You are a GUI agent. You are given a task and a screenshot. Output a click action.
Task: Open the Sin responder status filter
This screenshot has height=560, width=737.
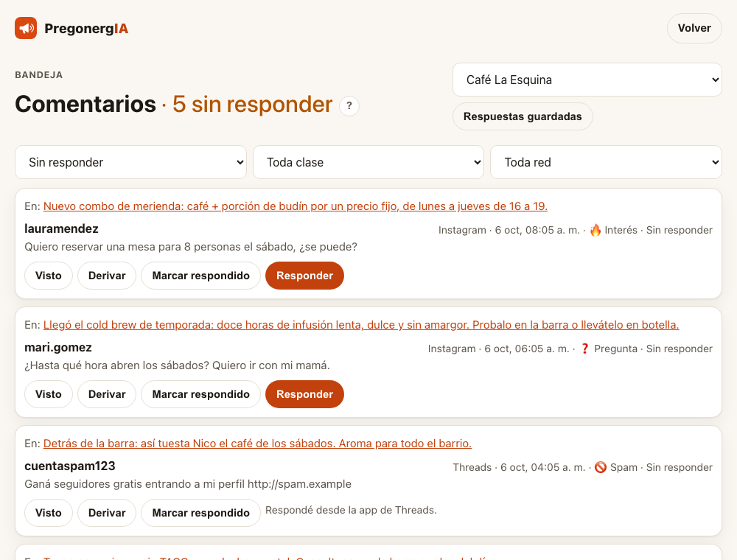[x=130, y=162]
